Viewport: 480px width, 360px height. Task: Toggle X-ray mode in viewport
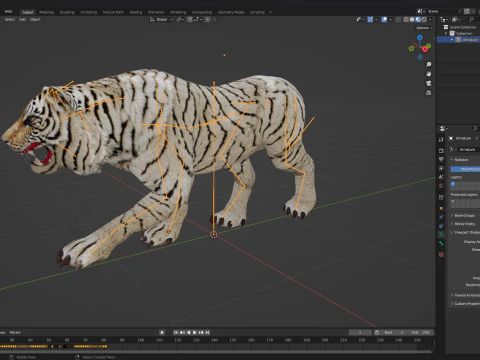pyautogui.click(x=398, y=19)
